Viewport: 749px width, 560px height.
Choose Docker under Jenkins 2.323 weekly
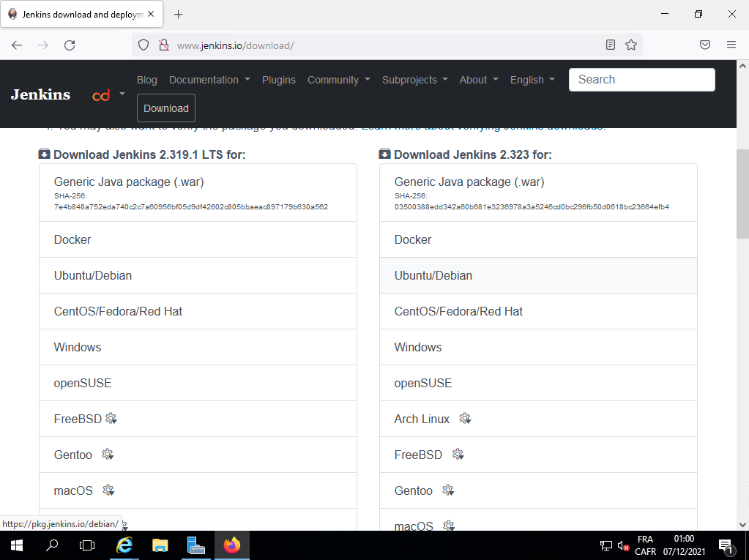413,239
